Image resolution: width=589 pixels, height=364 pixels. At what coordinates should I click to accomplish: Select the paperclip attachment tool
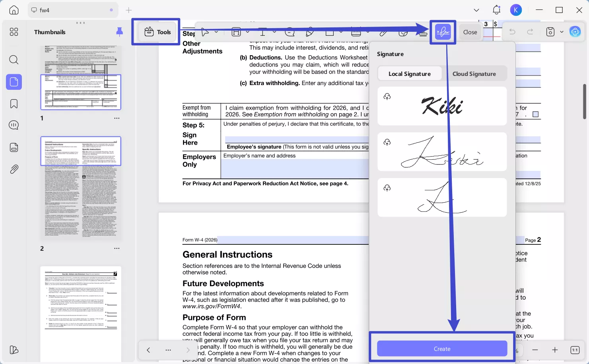tap(383, 33)
